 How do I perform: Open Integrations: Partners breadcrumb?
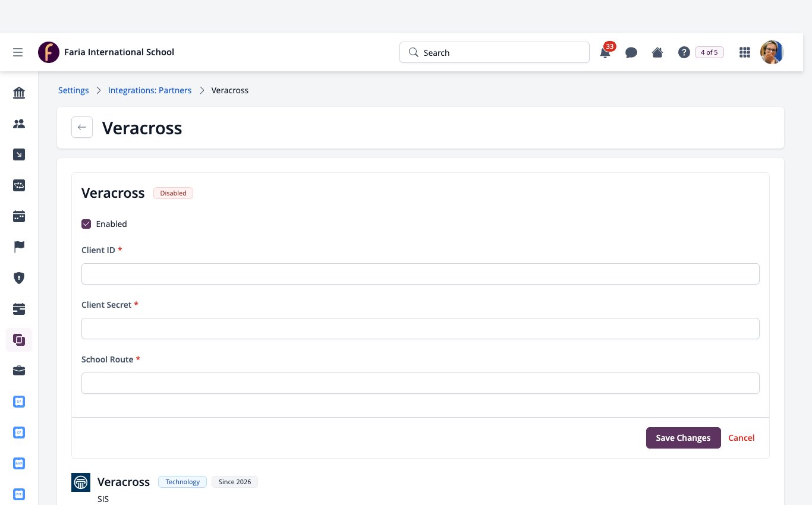150,90
